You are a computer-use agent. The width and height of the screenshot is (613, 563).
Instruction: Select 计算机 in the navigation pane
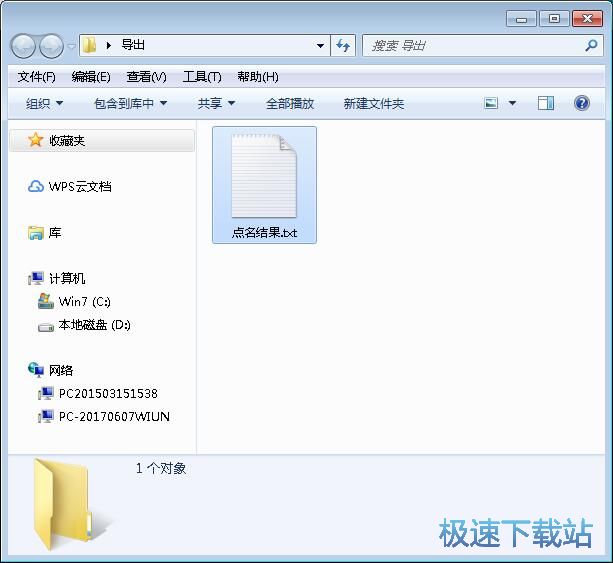(67, 278)
